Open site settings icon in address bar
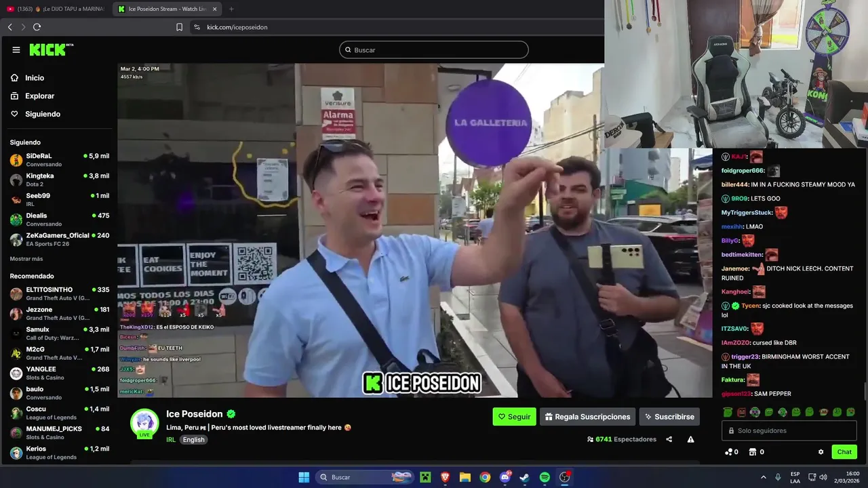 coord(197,27)
